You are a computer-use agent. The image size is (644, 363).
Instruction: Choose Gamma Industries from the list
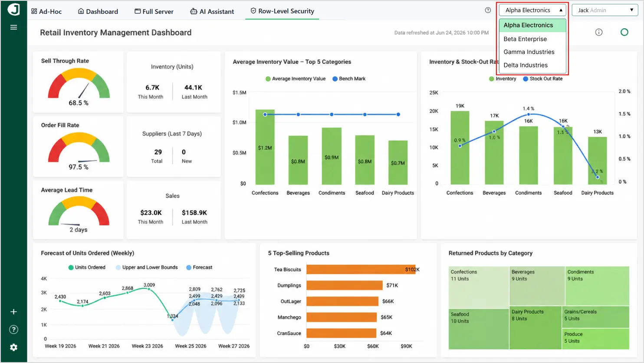click(x=532, y=52)
